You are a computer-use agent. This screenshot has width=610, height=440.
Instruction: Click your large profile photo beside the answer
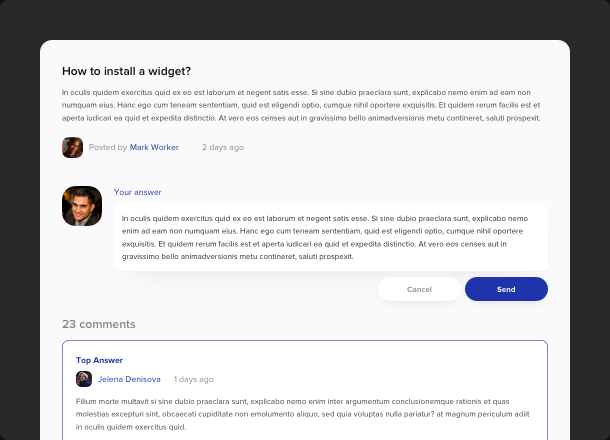(82, 206)
